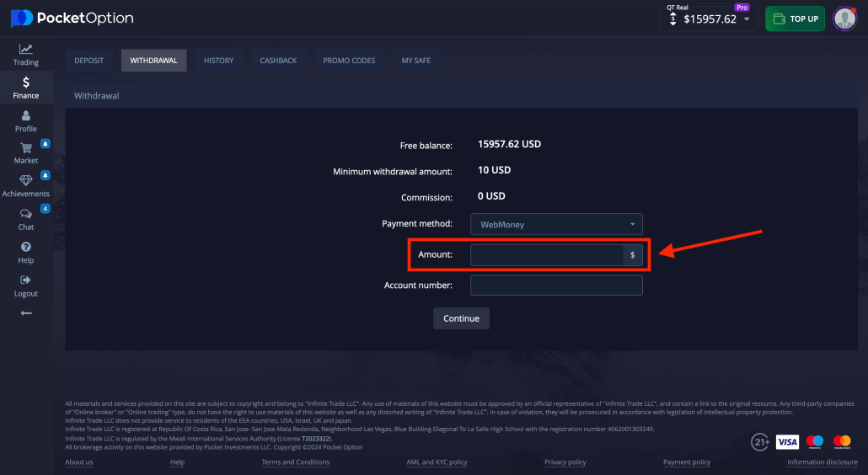Screen dimensions: 868x475
Task: Click the Pro badge
Action: tap(742, 8)
